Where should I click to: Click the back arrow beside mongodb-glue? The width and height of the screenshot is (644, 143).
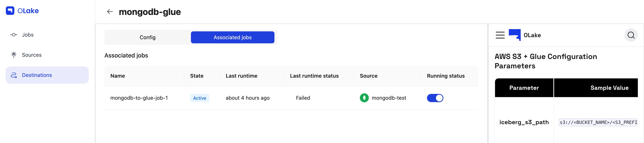pos(110,12)
